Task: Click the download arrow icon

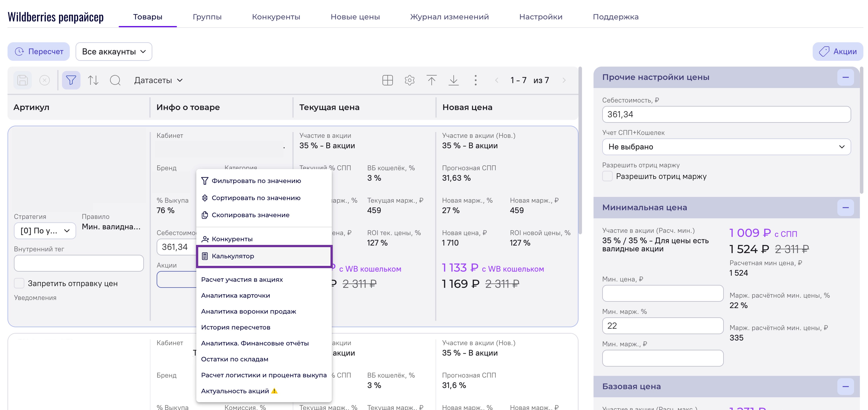Action: [454, 80]
